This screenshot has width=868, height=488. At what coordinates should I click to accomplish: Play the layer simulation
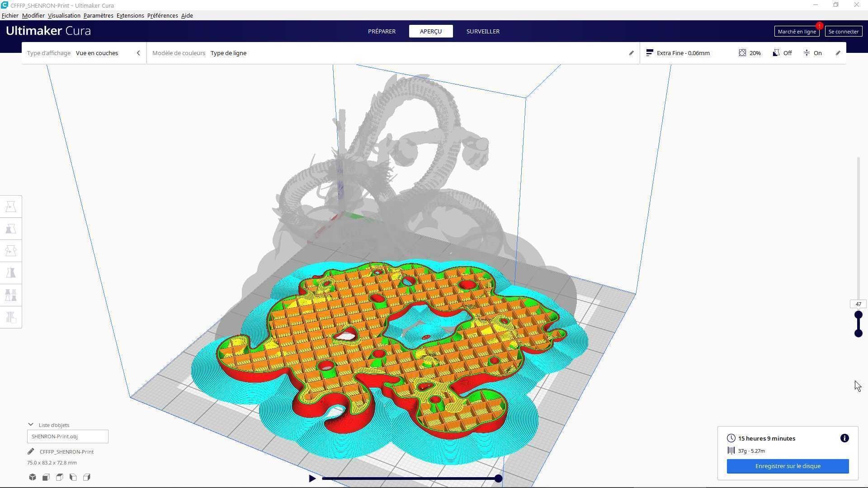[312, 479]
